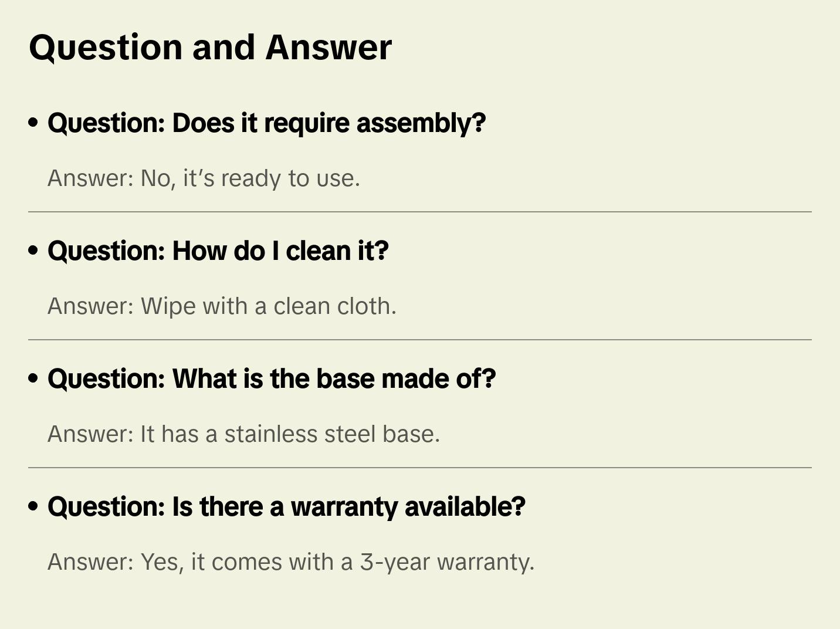The height and width of the screenshot is (629, 840).
Task: Click the word "Question:" before "What is the base"
Action: point(106,379)
